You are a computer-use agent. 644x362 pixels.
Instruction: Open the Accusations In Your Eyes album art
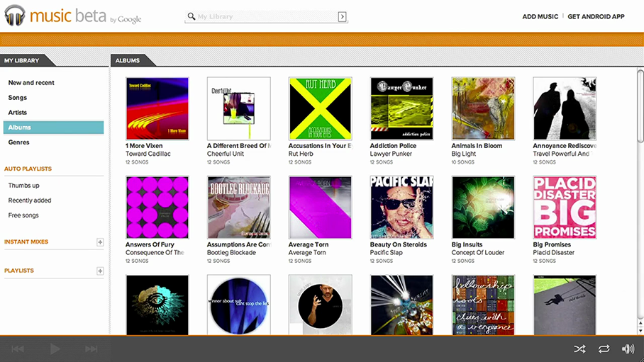[x=320, y=108]
